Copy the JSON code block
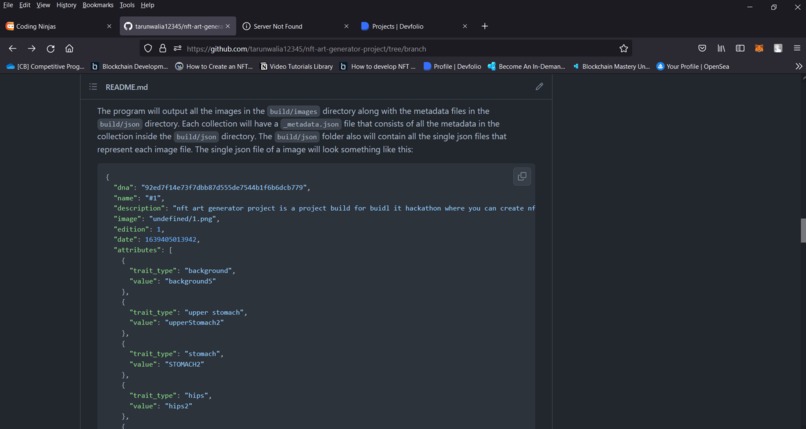This screenshot has height=429, width=806. [522, 176]
